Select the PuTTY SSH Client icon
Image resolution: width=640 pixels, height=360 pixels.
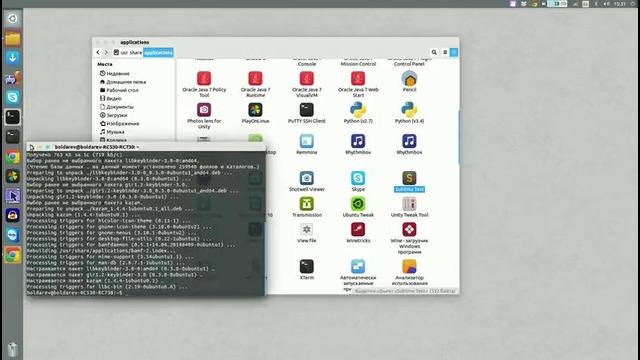pyautogui.click(x=307, y=110)
